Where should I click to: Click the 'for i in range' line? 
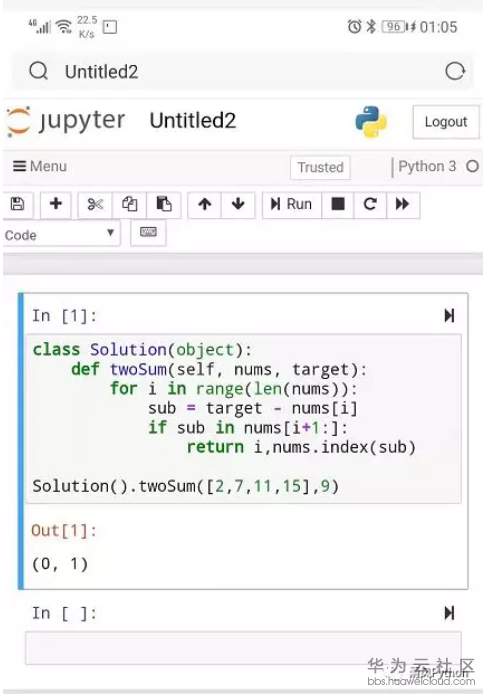pyautogui.click(x=233, y=389)
